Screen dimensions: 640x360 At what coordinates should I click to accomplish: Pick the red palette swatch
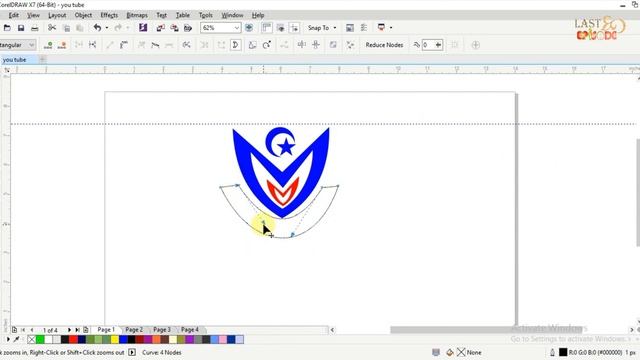point(73,339)
